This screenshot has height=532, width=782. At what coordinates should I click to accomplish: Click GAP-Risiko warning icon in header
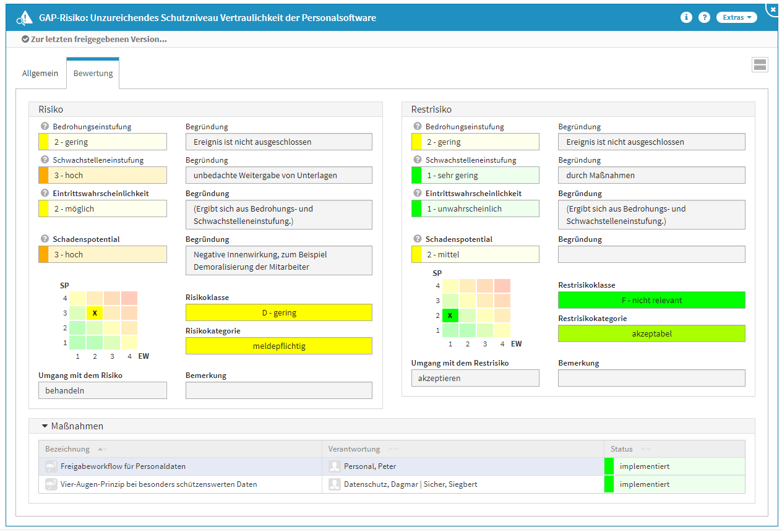[24, 18]
